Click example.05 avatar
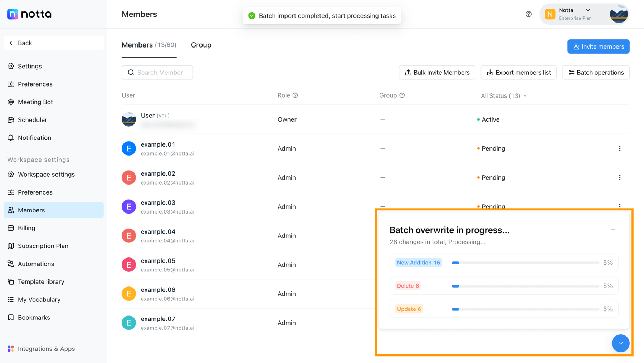This screenshot has height=363, width=644. 129,265
